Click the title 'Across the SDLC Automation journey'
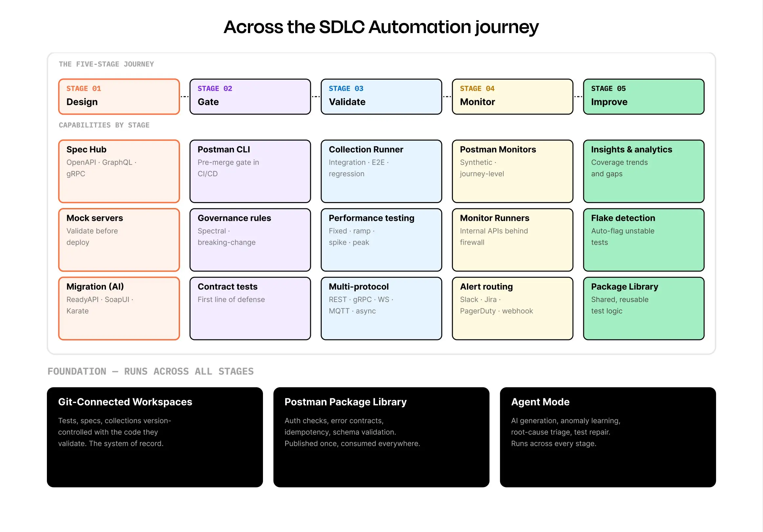This screenshot has height=532, width=763. (x=381, y=27)
